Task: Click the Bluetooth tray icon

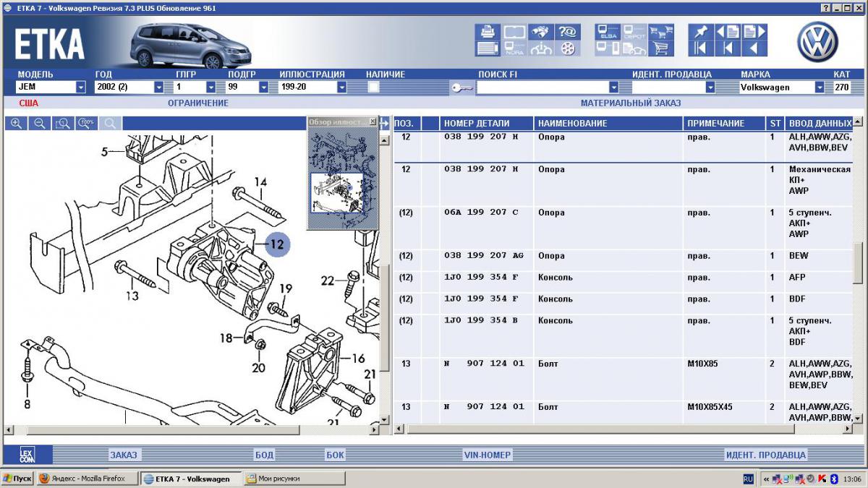Action: coord(833,479)
